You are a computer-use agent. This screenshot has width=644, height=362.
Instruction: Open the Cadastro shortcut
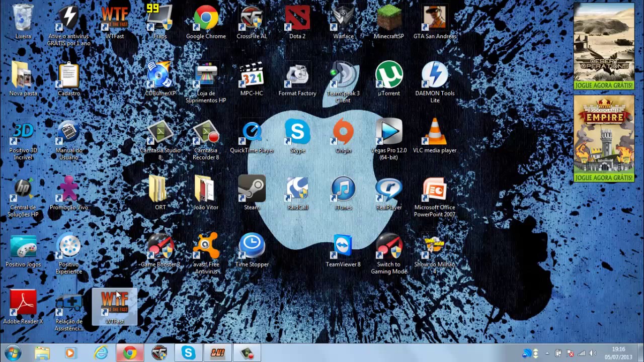69,78
